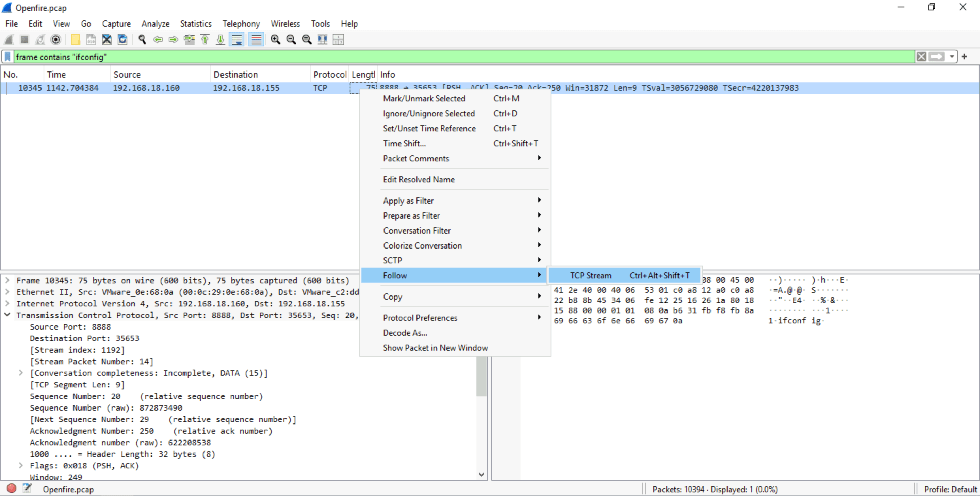Expand Internet Protocol Version 4 node
Image resolution: width=980 pixels, height=496 pixels.
pos(7,303)
